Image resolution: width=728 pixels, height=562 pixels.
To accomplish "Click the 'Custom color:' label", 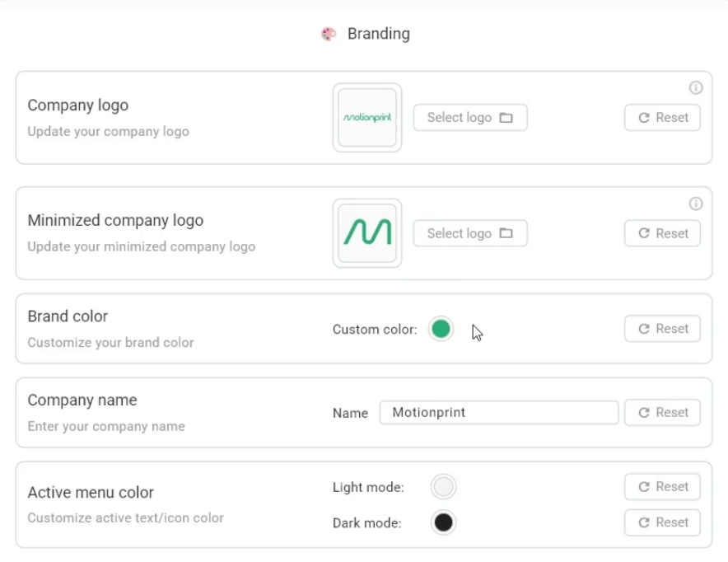I will pos(375,330).
